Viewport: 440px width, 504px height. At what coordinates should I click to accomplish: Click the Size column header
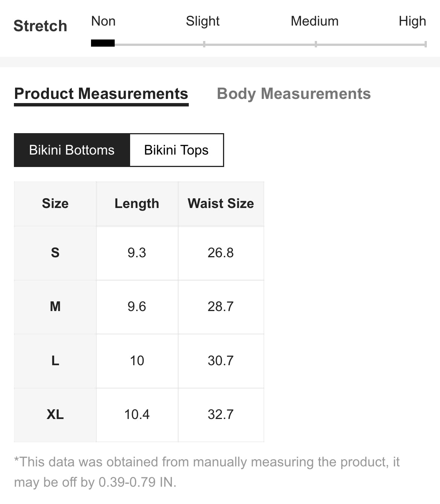pyautogui.click(x=55, y=203)
